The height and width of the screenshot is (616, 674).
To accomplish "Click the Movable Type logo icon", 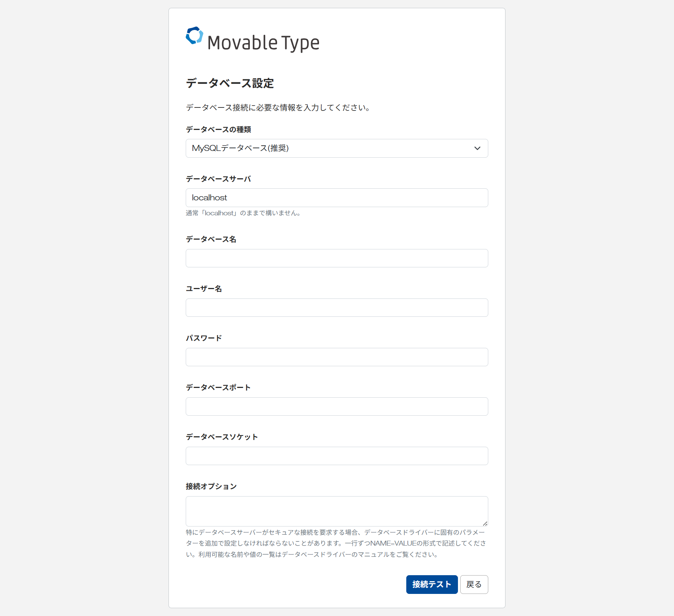I will [x=194, y=36].
